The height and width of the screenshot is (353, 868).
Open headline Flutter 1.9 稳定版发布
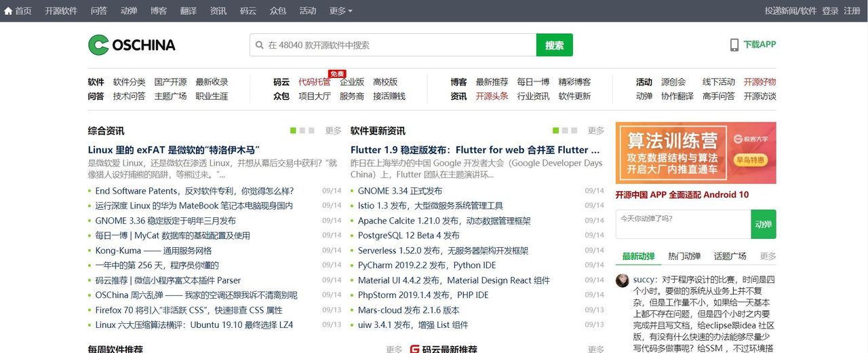475,149
